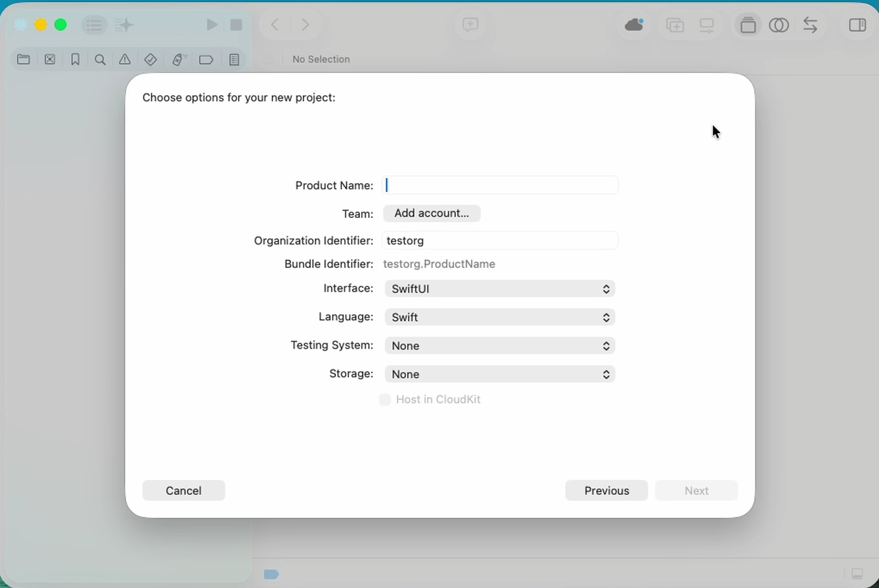Screen dimensions: 879x588
Task: Go back with the left chevron
Action: [x=274, y=25]
